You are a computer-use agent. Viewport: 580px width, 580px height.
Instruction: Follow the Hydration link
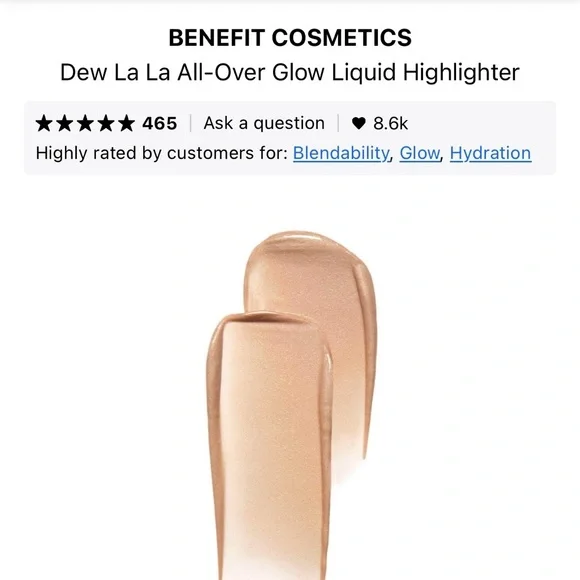pos(490,153)
